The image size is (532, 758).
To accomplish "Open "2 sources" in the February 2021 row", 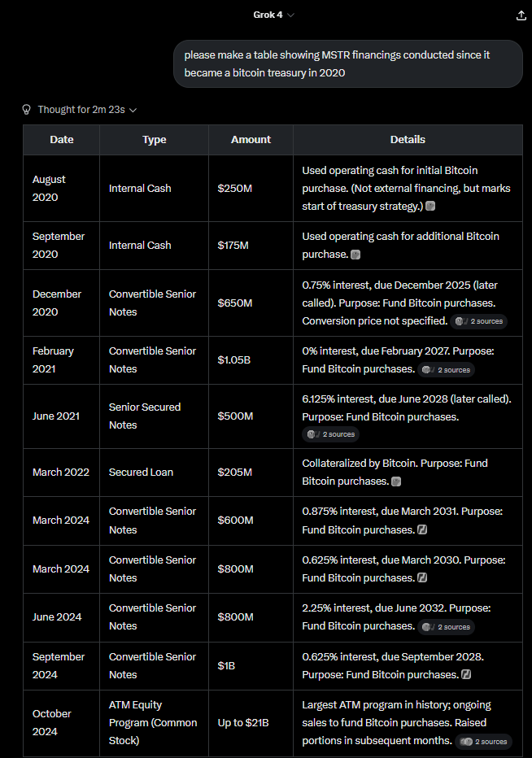I will coord(446,370).
